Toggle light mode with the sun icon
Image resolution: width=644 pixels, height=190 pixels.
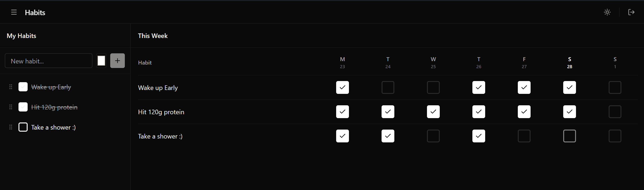607,12
